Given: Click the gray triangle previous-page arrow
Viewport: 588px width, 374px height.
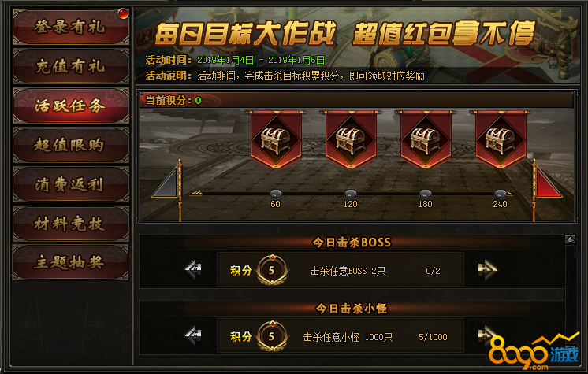Looking at the screenshot, I should point(166,183).
